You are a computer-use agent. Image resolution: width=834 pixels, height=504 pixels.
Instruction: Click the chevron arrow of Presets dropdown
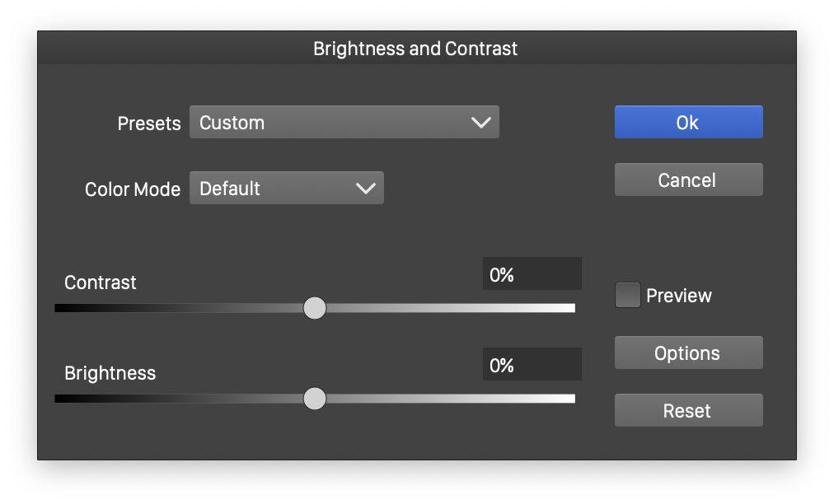click(480, 123)
